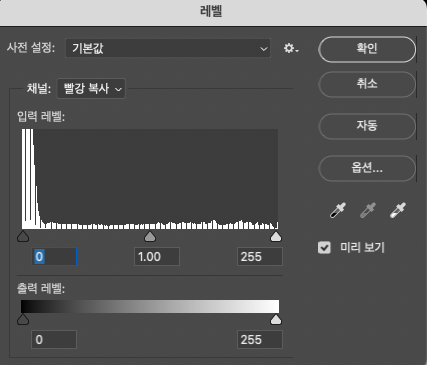
Task: Select the white point eyedropper
Action: click(x=398, y=210)
